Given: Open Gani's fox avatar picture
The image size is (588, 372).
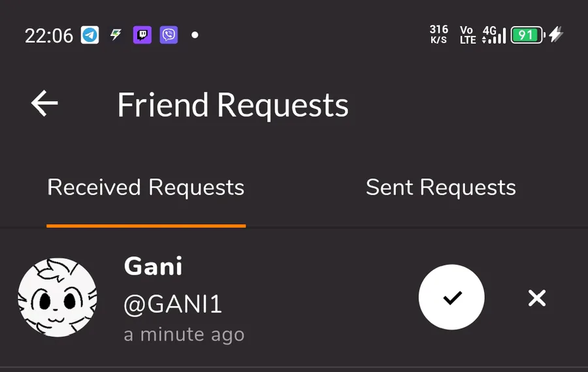Looking at the screenshot, I should (57, 297).
